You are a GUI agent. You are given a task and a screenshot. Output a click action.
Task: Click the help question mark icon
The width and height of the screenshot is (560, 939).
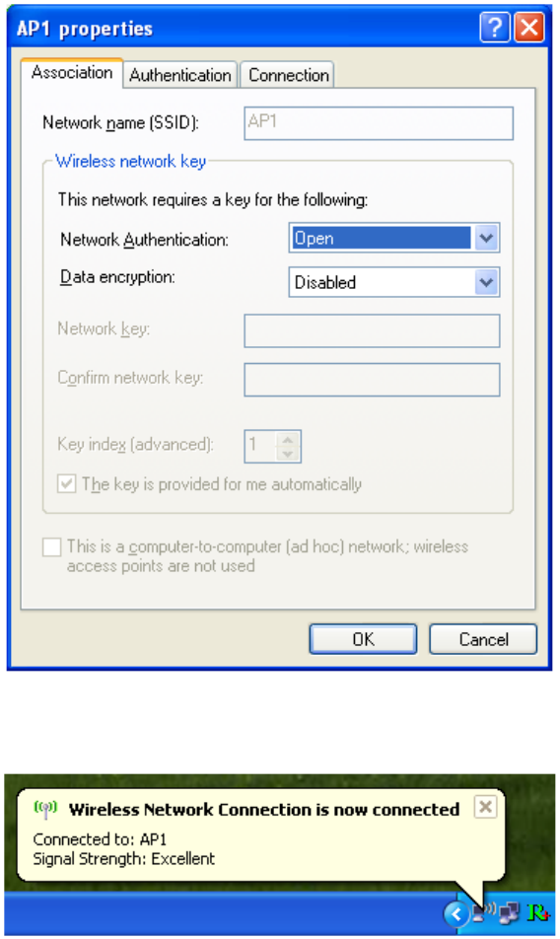tap(495, 28)
